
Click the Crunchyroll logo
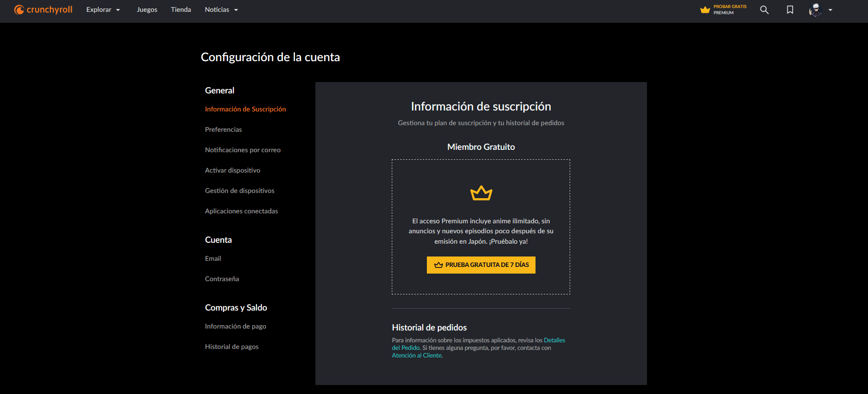43,9
